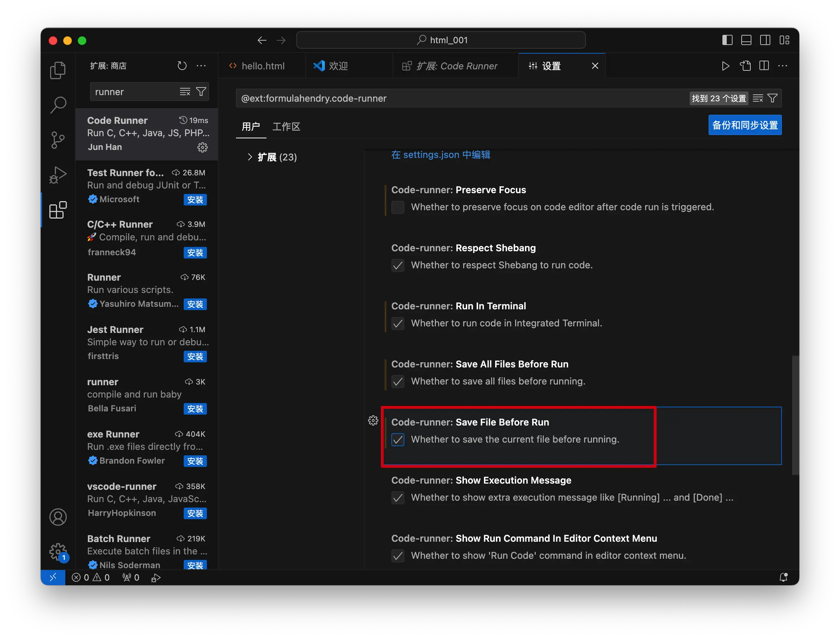Click 备份和同步设置 button
The width and height of the screenshot is (840, 639).
coord(745,125)
